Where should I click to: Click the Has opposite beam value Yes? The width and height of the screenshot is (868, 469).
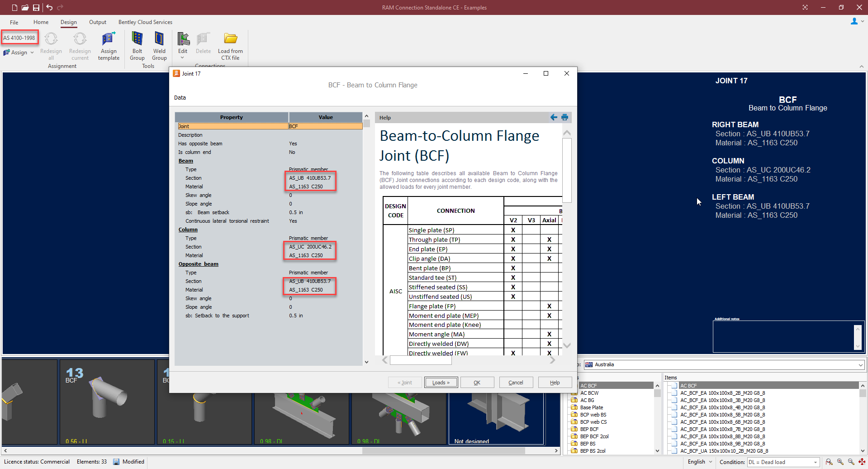(293, 144)
